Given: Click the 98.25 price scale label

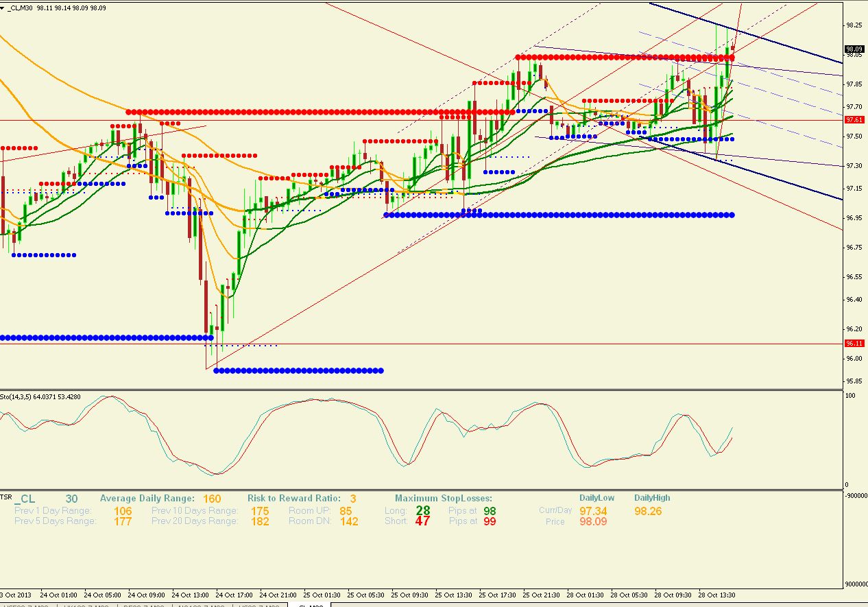Looking at the screenshot, I should tap(854, 25).
